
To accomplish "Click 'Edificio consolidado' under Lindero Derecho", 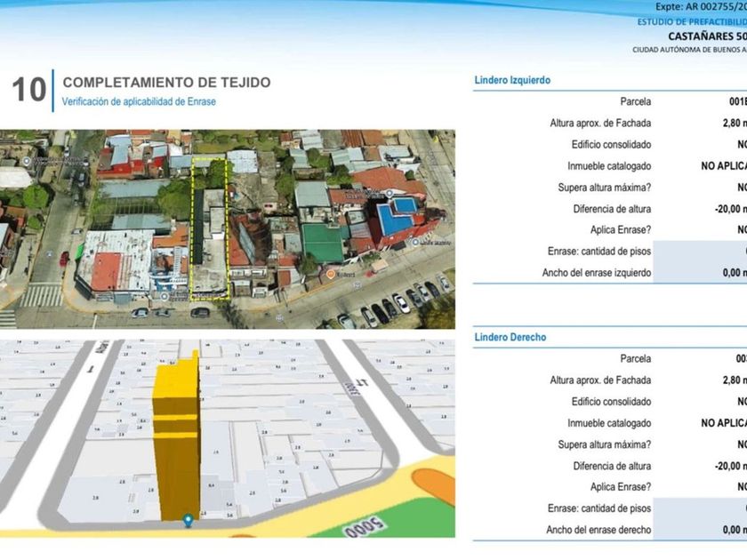I will click(x=611, y=402).
